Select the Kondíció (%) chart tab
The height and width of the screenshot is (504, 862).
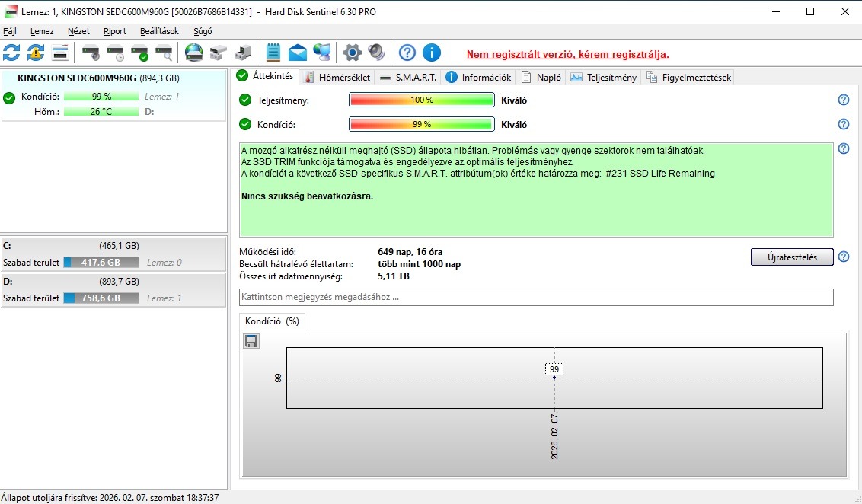point(272,321)
